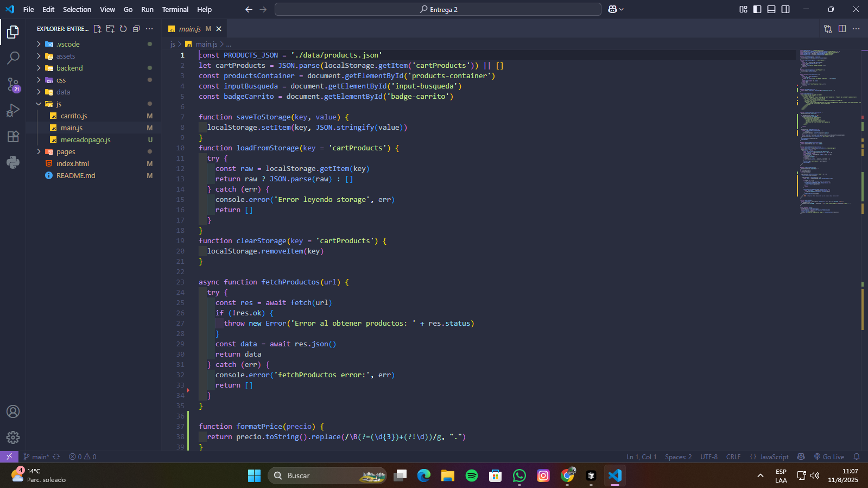Open File Explorer from the taskbar
Screen dimensions: 868x488
tap(448, 476)
